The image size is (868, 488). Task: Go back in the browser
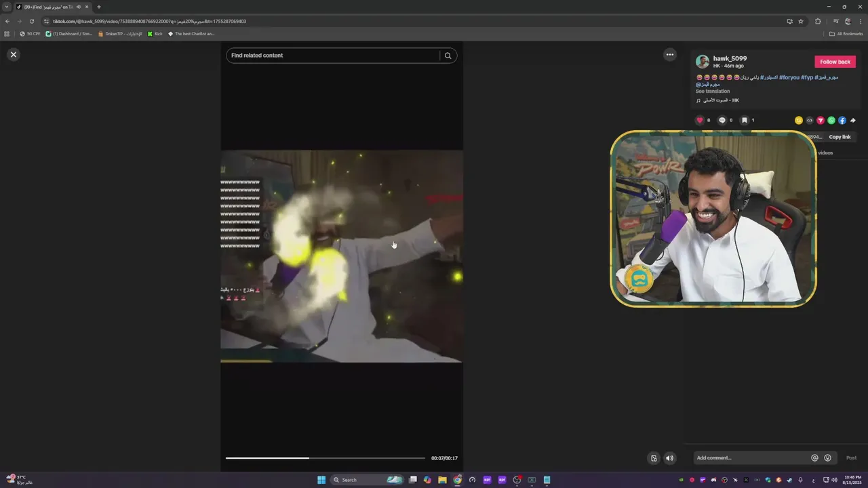(x=7, y=21)
